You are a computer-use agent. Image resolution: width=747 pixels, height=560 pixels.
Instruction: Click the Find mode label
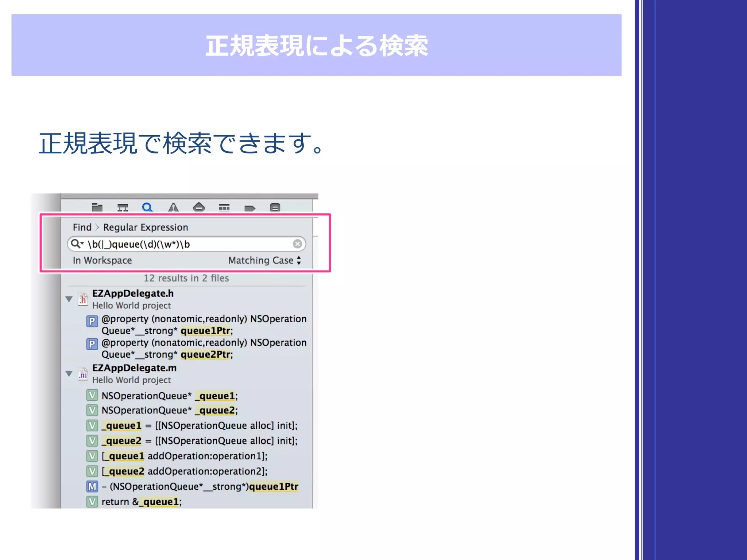pyautogui.click(x=82, y=227)
